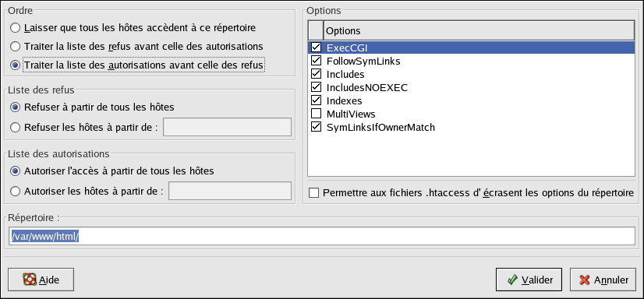Uncheck the IncludesNOEXEC option

click(x=317, y=87)
